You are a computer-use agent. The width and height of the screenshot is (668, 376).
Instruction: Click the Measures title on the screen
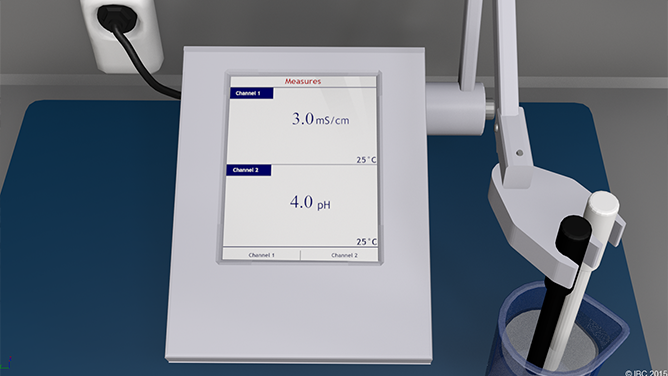tap(303, 81)
